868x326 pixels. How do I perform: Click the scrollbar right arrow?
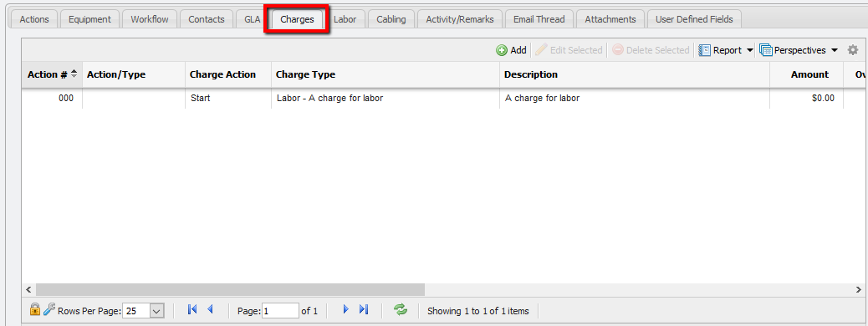858,289
